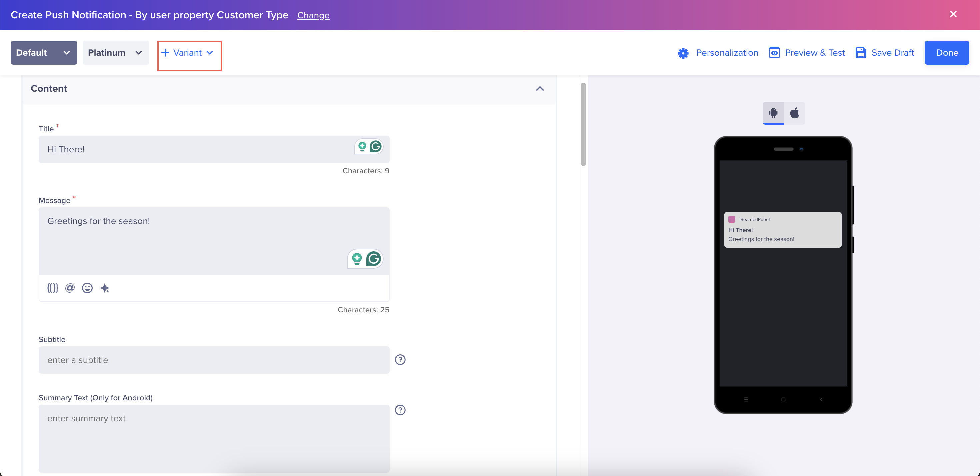The image size is (980, 476).
Task: Insert personalization curly braces token in Message
Action: (x=53, y=288)
